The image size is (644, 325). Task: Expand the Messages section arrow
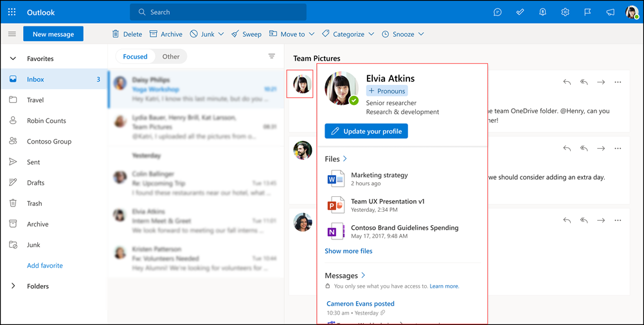click(363, 275)
